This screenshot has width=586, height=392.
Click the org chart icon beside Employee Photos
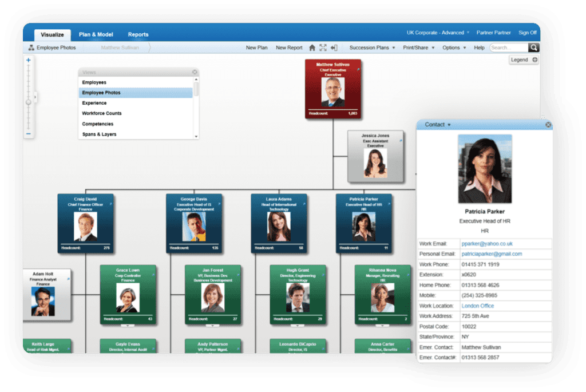coord(31,48)
